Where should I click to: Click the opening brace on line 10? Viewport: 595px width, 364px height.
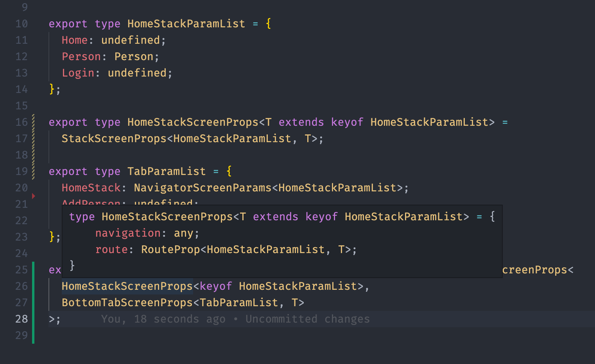tap(268, 24)
